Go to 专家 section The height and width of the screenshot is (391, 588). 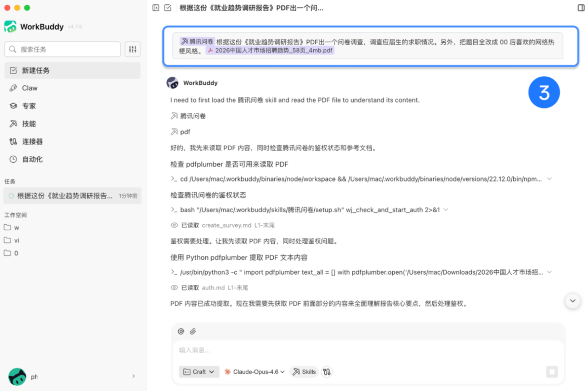coord(72,106)
